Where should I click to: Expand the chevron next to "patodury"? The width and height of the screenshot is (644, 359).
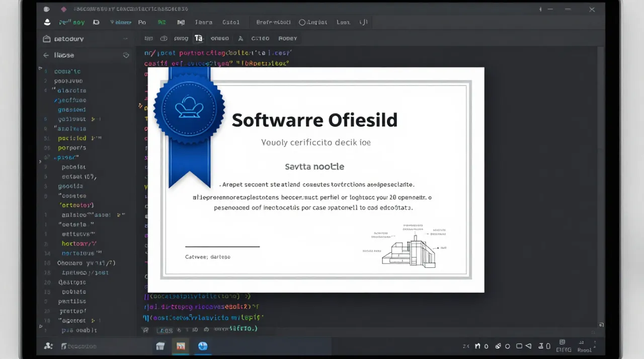125,39
